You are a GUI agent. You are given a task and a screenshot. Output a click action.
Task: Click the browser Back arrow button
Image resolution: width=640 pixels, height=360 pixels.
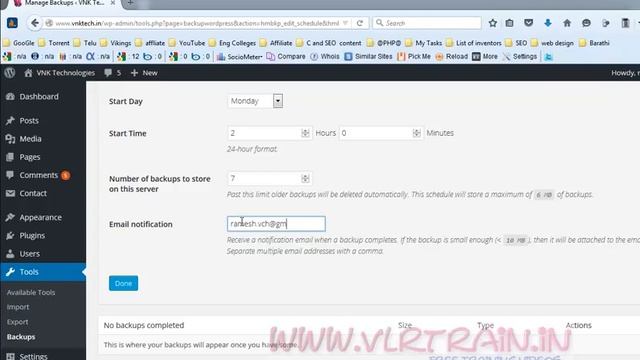pos(35,23)
